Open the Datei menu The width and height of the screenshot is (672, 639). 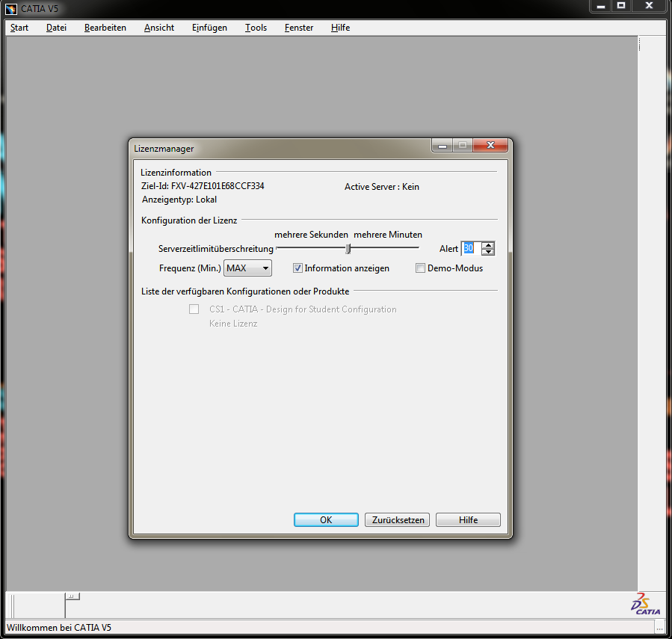tap(56, 28)
